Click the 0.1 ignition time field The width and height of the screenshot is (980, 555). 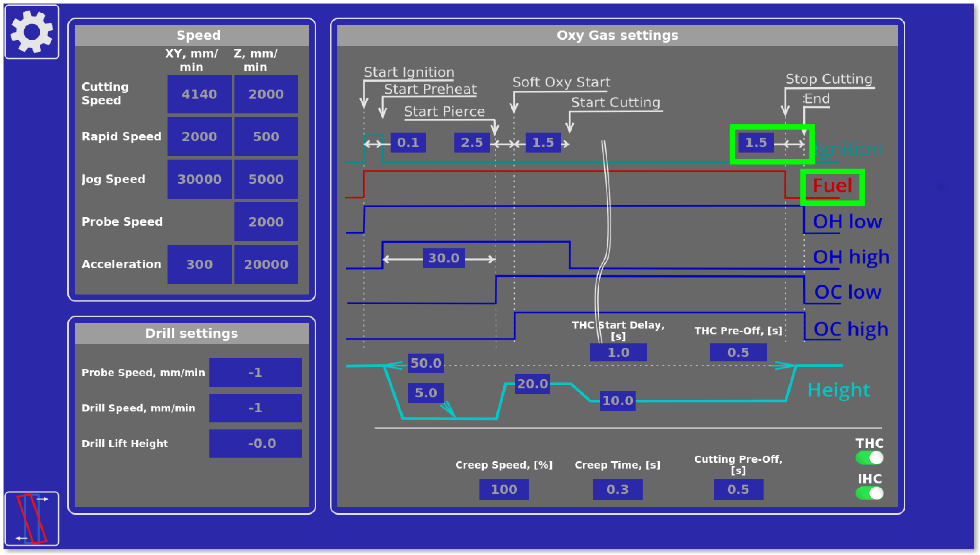(x=408, y=142)
